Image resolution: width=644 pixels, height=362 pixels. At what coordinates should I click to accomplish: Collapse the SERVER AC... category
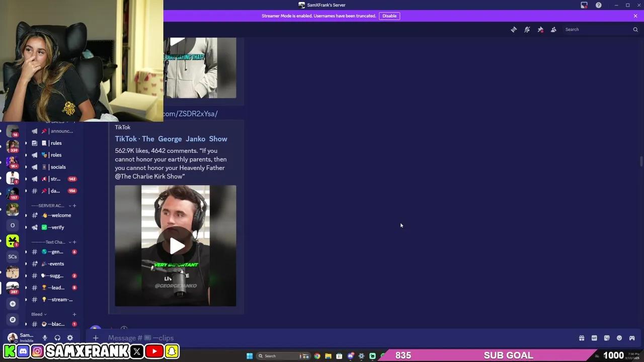pos(50,206)
